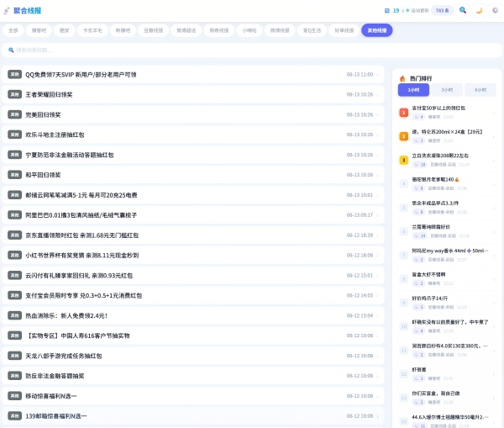Select the 好单线报 category tab
This screenshot has height=428, width=504.
point(344,30)
